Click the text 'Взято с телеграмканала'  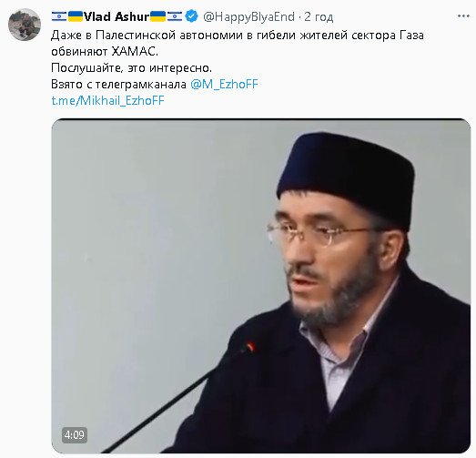point(118,84)
